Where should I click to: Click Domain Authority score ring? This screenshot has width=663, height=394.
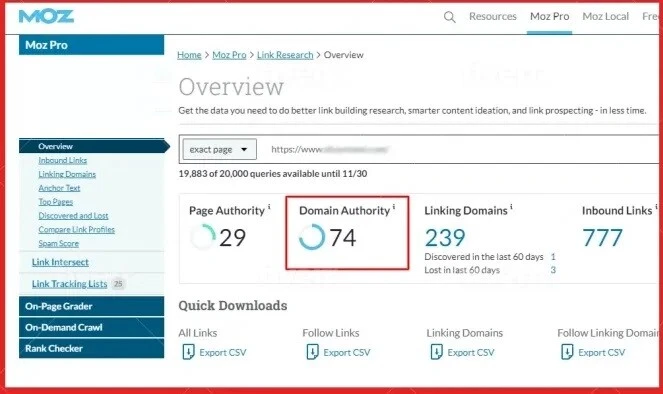pos(312,237)
